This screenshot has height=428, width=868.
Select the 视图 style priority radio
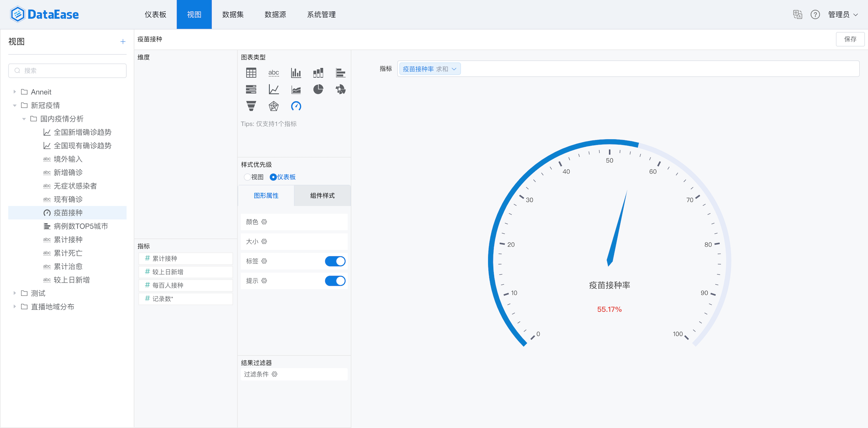pyautogui.click(x=247, y=177)
